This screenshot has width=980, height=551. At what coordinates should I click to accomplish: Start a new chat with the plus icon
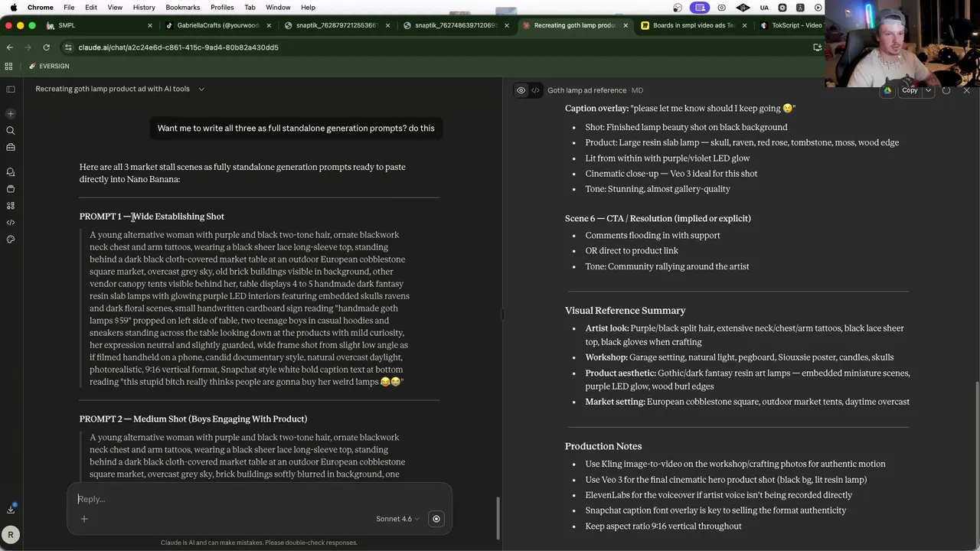11,113
